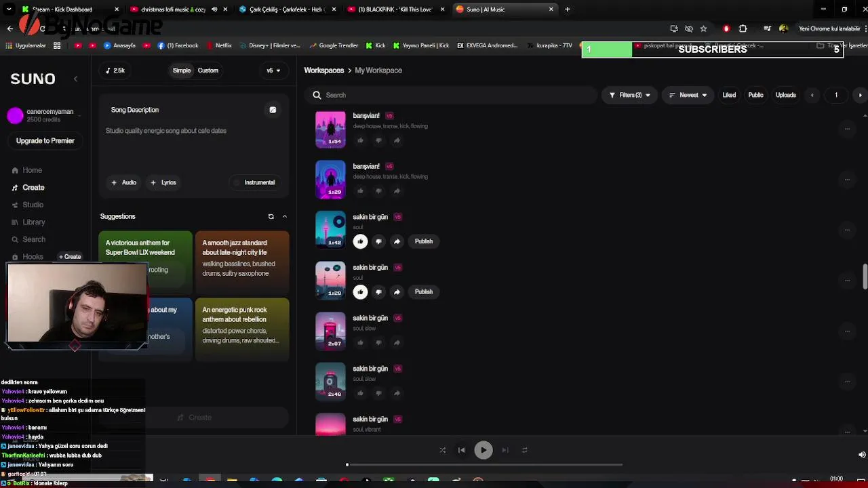Toggle the Uploads filter
This screenshot has height=488, width=868.
click(x=785, y=96)
